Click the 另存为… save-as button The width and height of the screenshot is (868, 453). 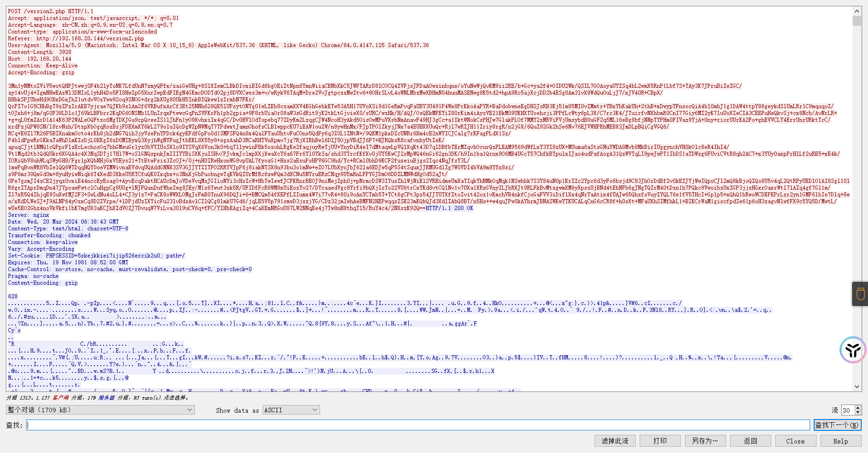(705, 441)
